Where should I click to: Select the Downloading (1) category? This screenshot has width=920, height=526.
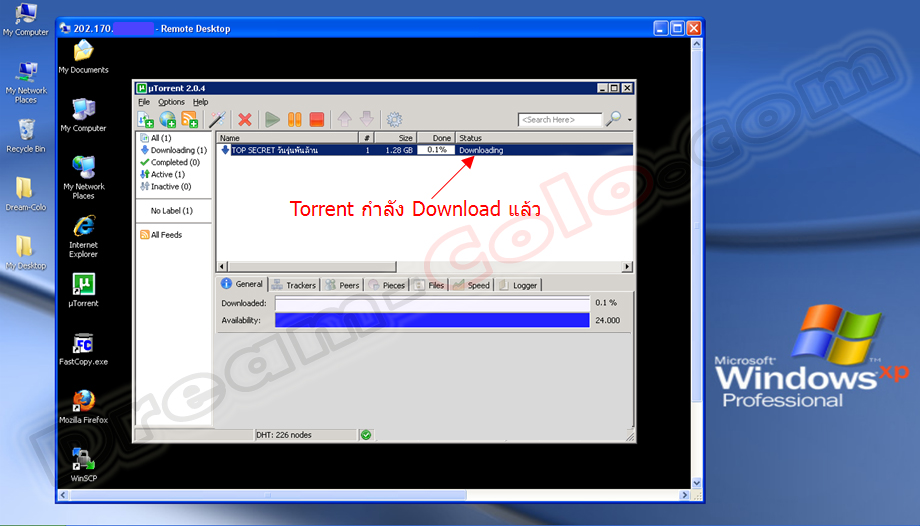pyautogui.click(x=173, y=150)
